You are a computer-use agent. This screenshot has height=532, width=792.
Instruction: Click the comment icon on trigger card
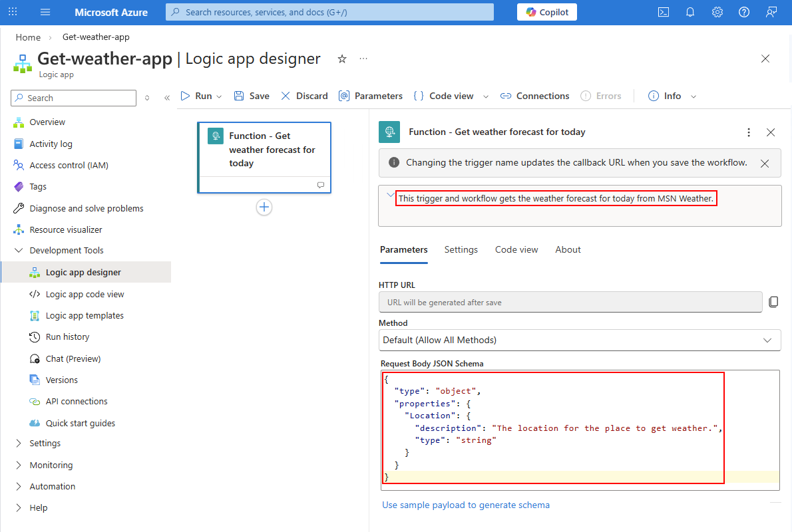tap(320, 186)
